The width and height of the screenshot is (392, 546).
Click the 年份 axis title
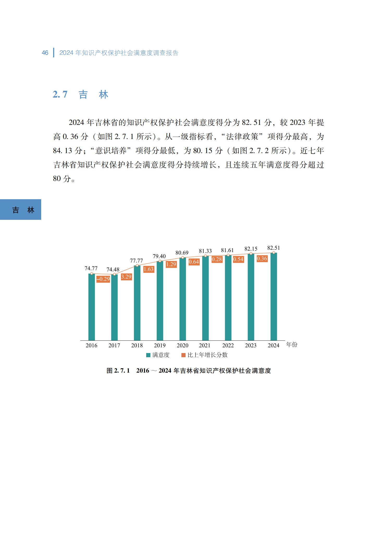pyautogui.click(x=292, y=344)
